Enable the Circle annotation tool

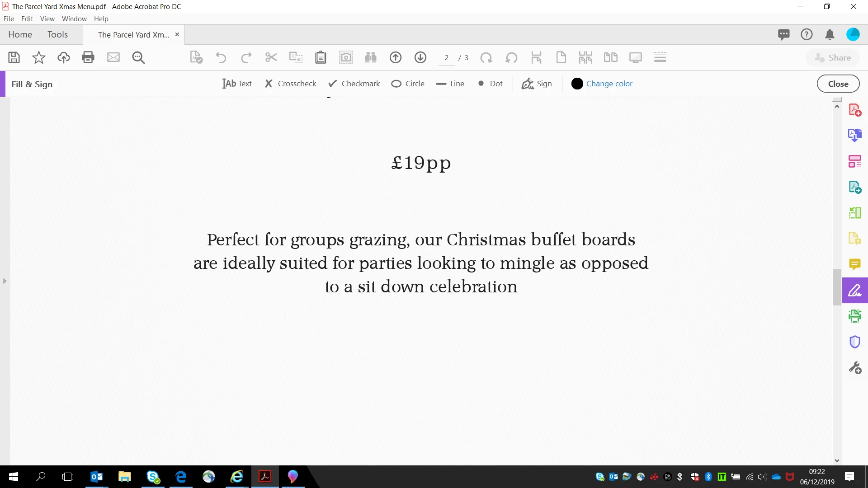point(408,84)
